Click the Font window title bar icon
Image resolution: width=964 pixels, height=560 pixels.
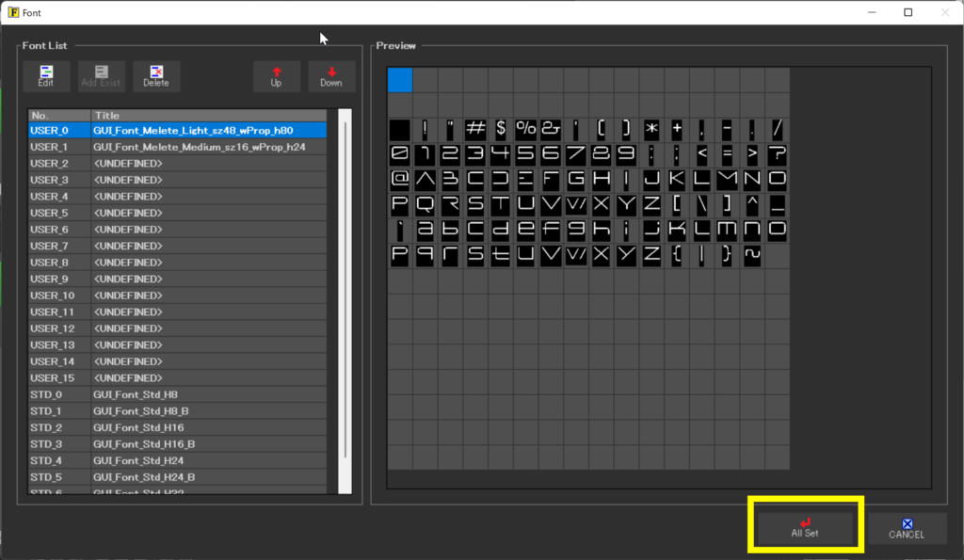pyautogui.click(x=12, y=12)
